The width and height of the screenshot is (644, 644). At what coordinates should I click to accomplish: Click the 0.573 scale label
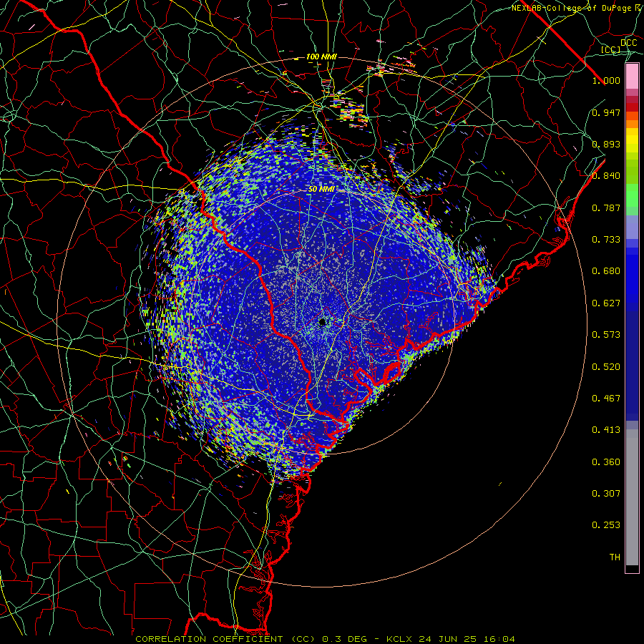point(606,335)
